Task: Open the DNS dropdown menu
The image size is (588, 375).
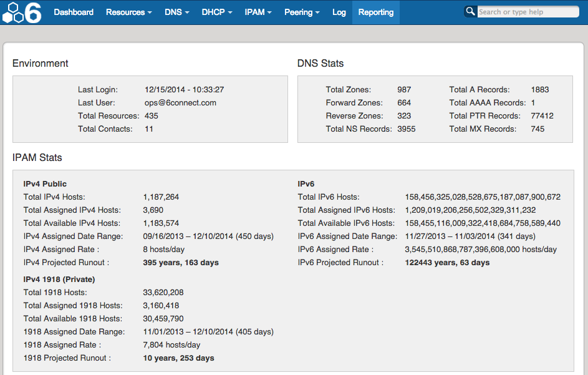Action: pos(176,12)
